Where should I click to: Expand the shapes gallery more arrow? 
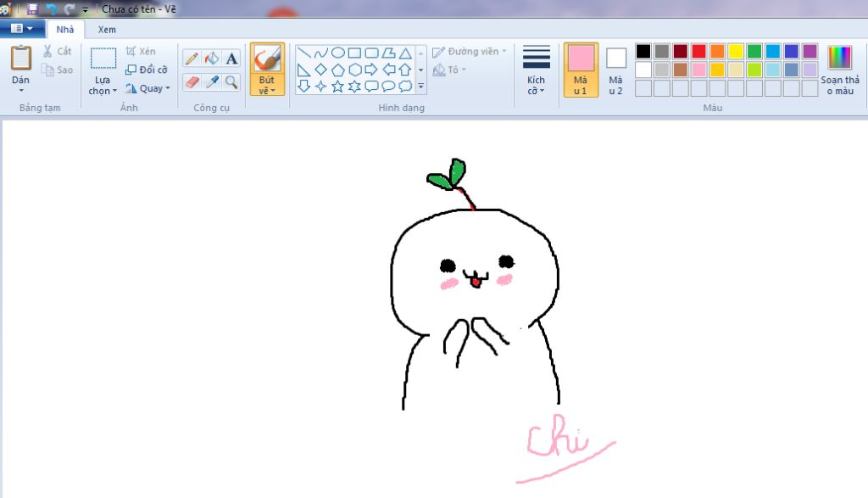[x=421, y=87]
